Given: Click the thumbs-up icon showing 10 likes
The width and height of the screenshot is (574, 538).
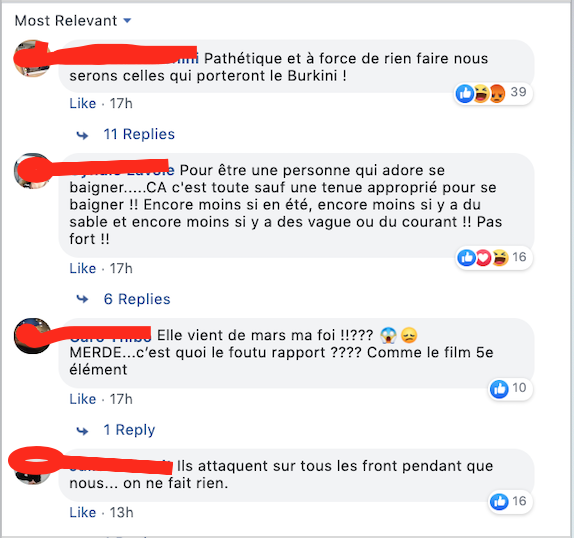Looking at the screenshot, I should (x=499, y=389).
